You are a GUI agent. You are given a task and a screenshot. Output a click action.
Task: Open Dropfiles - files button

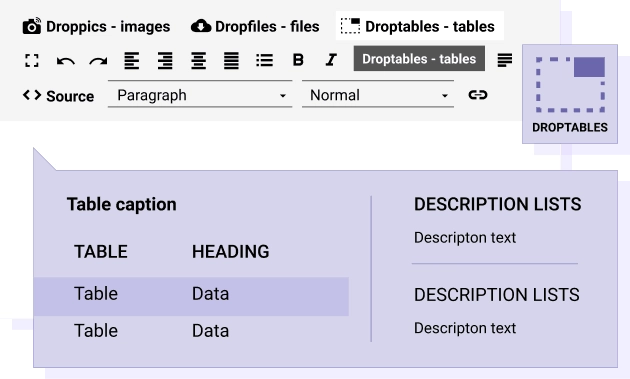[x=255, y=27]
